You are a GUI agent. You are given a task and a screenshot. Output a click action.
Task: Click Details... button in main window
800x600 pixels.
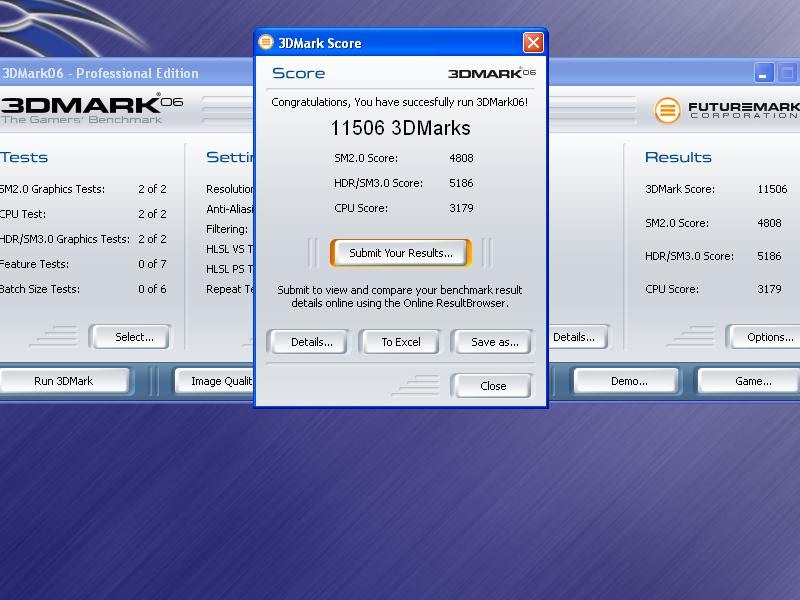pos(577,337)
